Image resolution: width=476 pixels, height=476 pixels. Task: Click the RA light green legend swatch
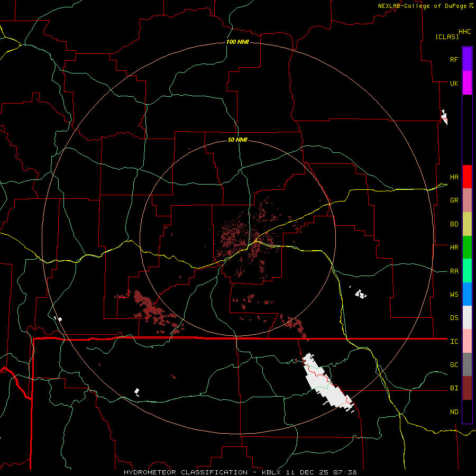pos(467,271)
